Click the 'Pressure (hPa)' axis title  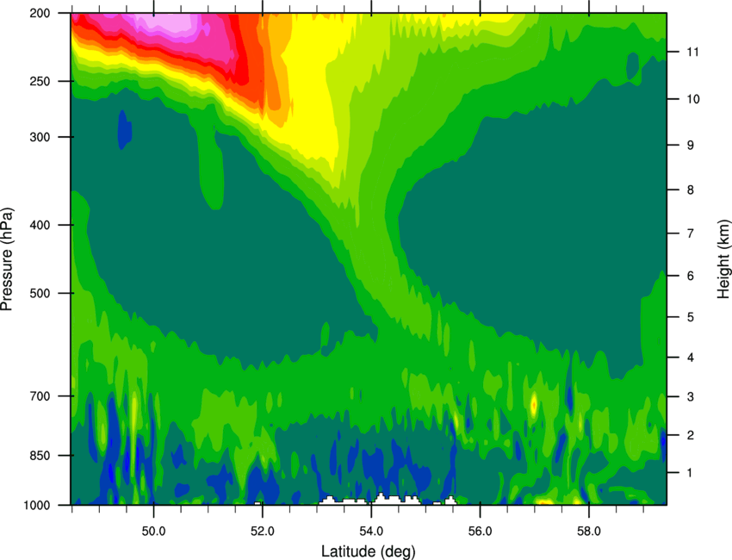coord(7,259)
